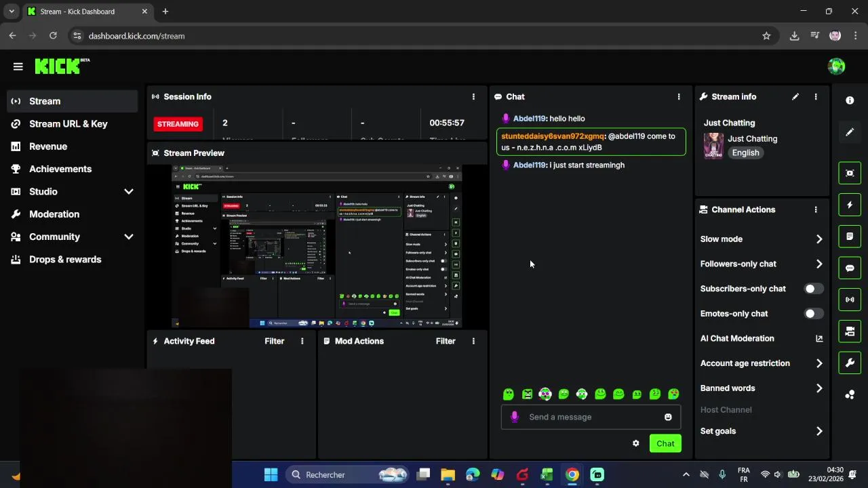
Task: Open File Explorer from taskbar
Action: pyautogui.click(x=448, y=475)
